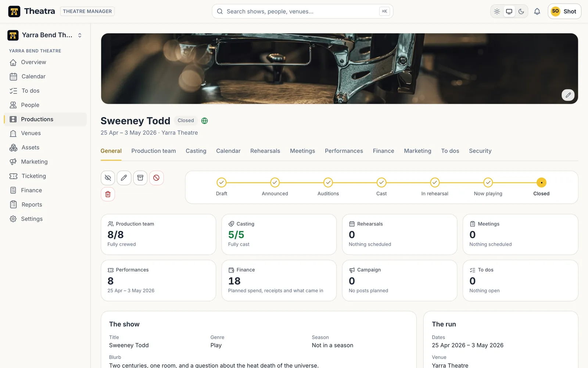588x368 pixels.
Task: Open Reports in the sidebar
Action: [x=45, y=205]
